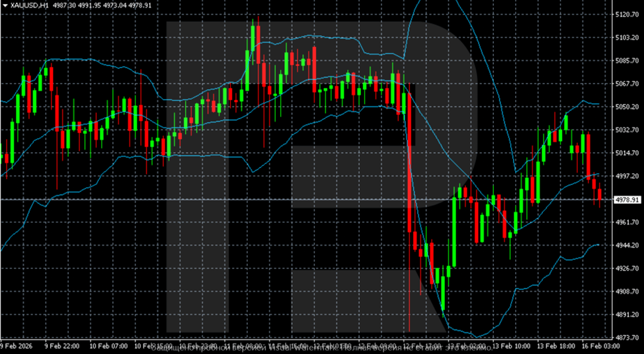This screenshot has height=354, width=644.
Task: Click the 5014.70 price scale value
Action: coord(627,153)
